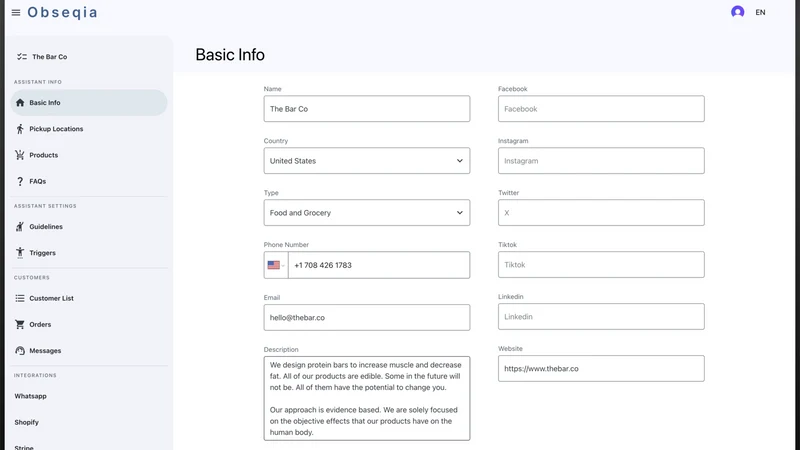800x450 pixels.
Task: Focus the Linkedin input field
Action: pos(601,316)
